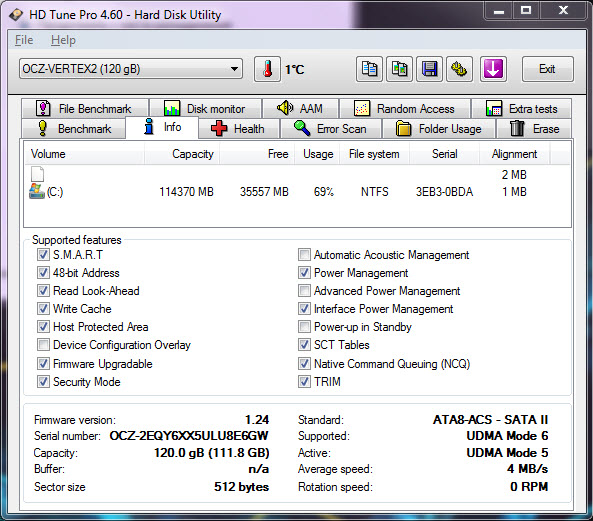This screenshot has width=593, height=521.
Task: Toggle the Read Look-Ahead checkbox
Action: pos(43,290)
